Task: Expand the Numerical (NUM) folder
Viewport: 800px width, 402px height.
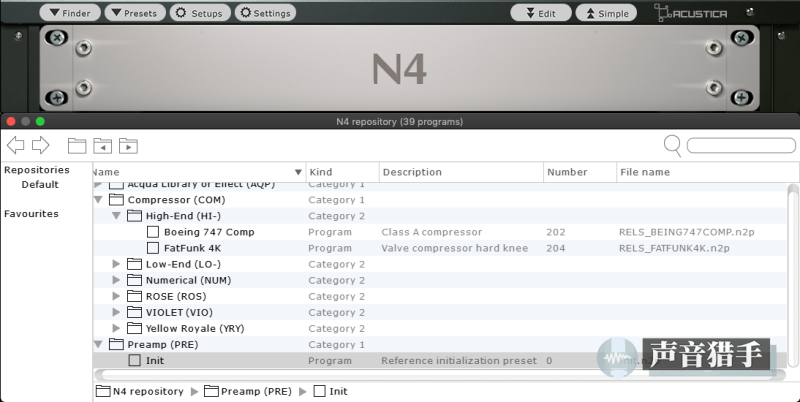Action: click(116, 280)
